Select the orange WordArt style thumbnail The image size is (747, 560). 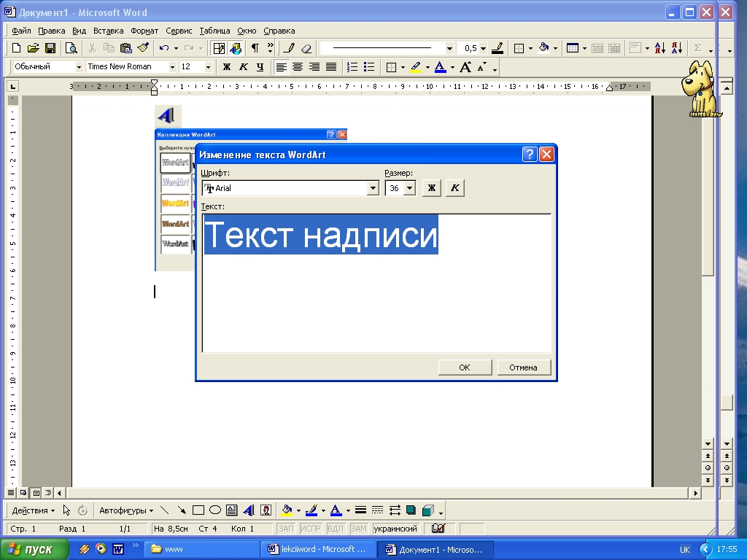point(175,203)
